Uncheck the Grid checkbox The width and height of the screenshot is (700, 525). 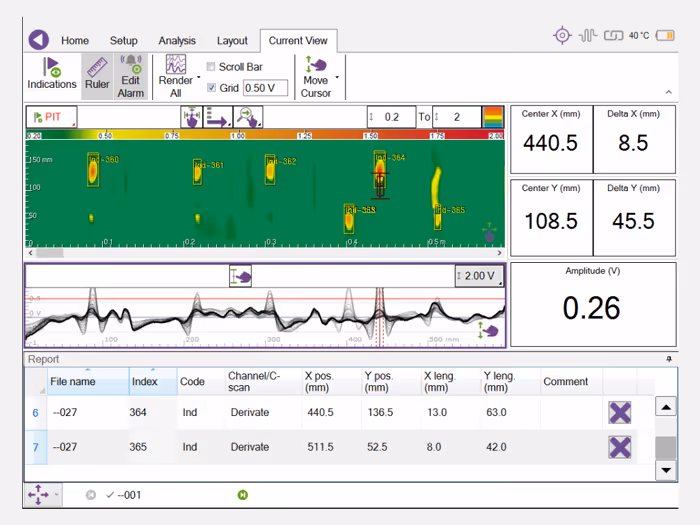pos(212,88)
